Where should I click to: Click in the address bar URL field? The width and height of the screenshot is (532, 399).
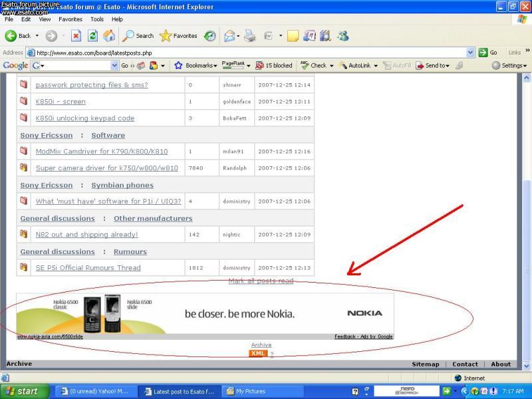tap(251, 53)
